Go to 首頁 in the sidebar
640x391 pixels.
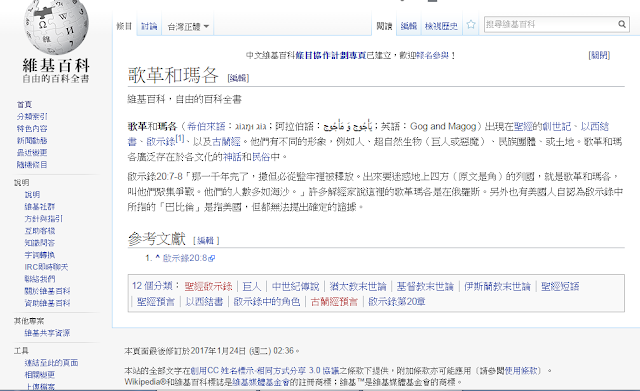(24, 104)
